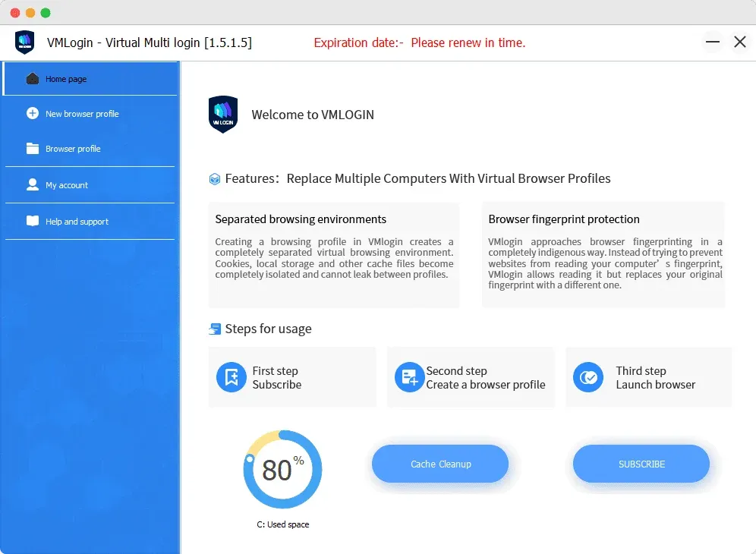Minimize the VMLogin window with dash button
The height and width of the screenshot is (554, 756).
[713, 42]
